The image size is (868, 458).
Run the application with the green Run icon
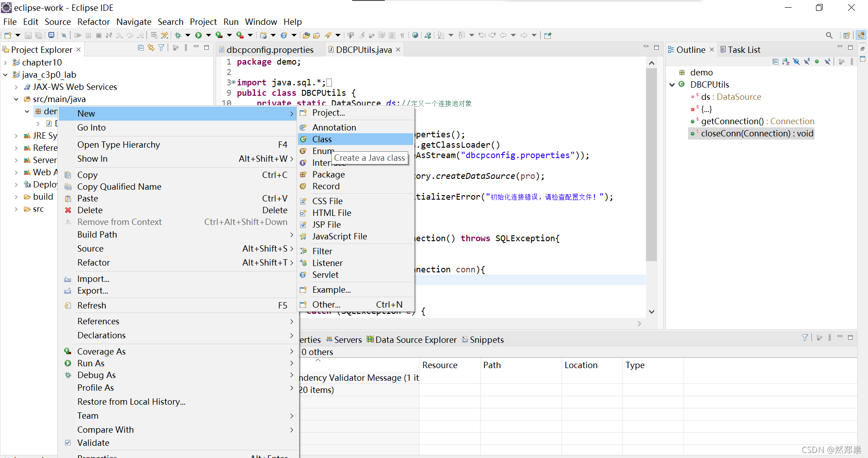click(199, 35)
